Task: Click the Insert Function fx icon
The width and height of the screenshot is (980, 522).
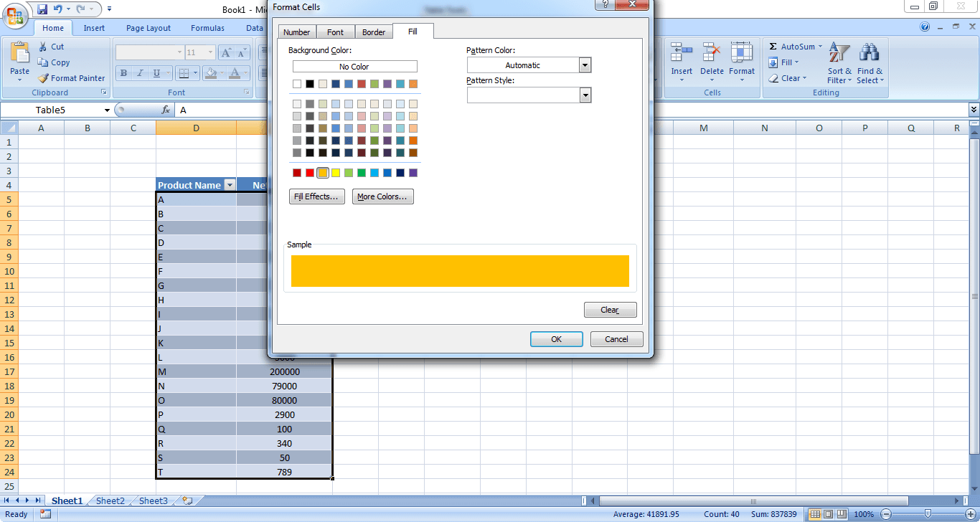Action: 166,110
